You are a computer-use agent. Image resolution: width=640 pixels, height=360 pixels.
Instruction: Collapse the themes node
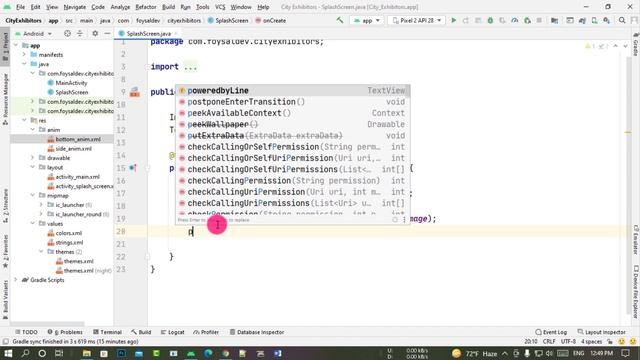(41, 252)
